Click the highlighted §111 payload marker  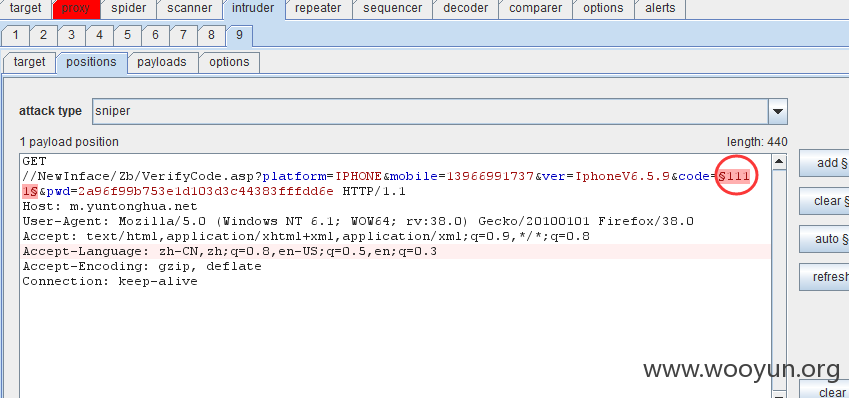pyautogui.click(x=734, y=176)
